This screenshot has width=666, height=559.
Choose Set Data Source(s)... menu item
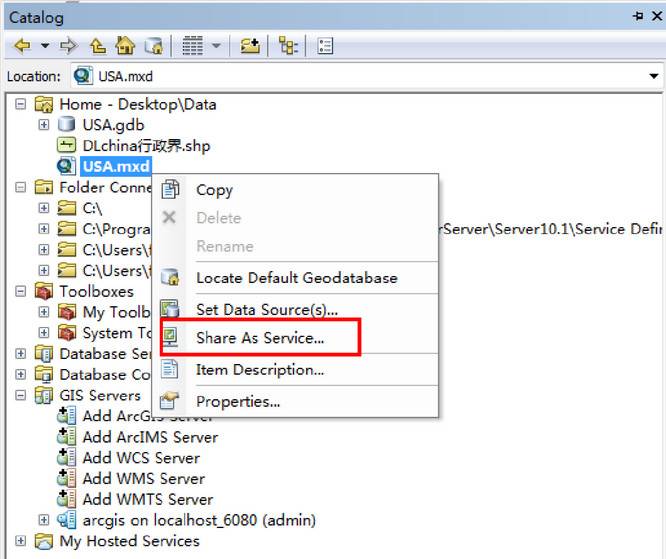[x=295, y=310]
